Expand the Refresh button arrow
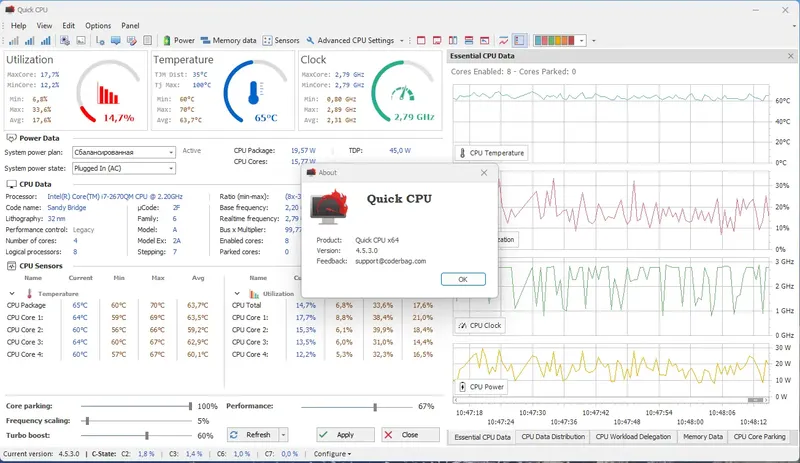The height and width of the screenshot is (463, 800). 283,434
